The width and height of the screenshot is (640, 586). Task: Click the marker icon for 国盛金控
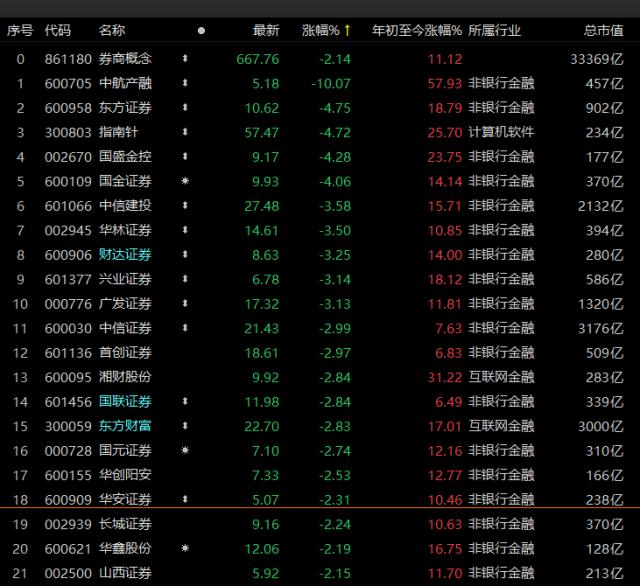[185, 157]
